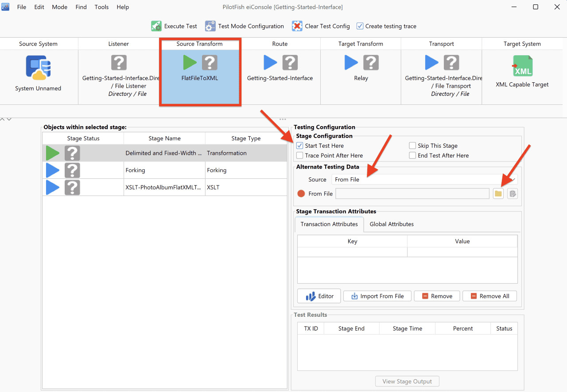Open the Tools menu
The width and height of the screenshot is (567, 392).
tap(102, 7)
